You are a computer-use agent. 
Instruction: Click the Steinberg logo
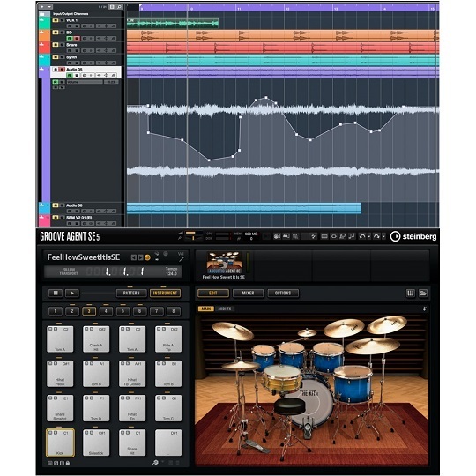tap(413, 236)
